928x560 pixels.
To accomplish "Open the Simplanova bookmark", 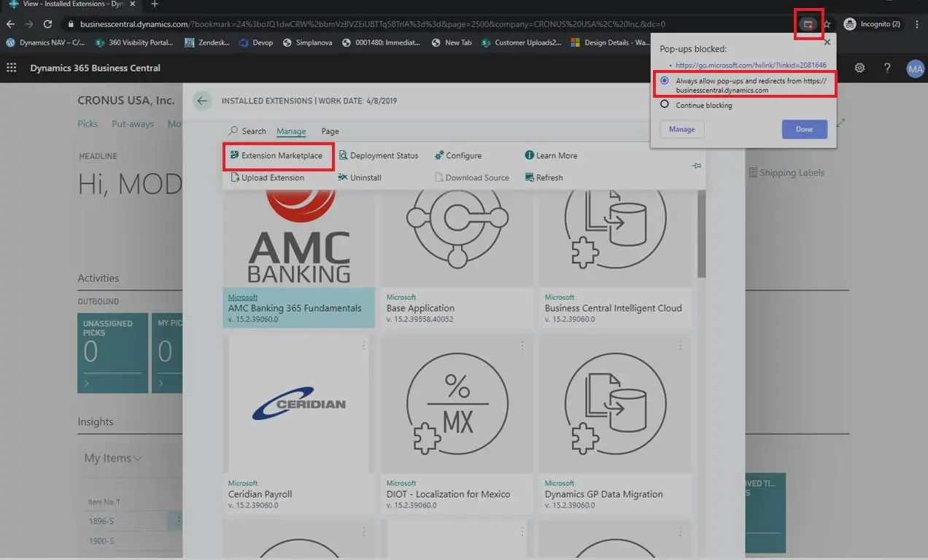I will 307,42.
